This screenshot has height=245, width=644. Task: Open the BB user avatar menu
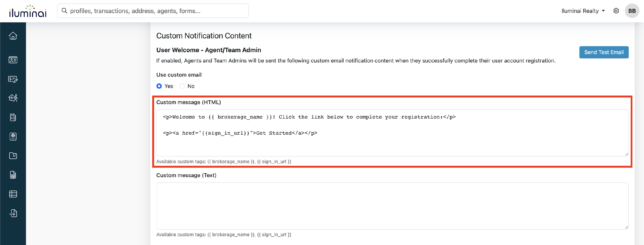(632, 11)
